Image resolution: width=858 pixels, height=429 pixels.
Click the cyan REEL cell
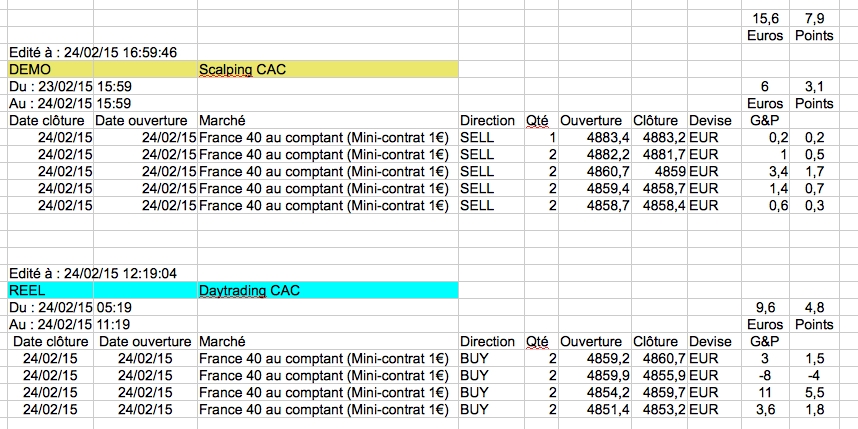(50, 291)
